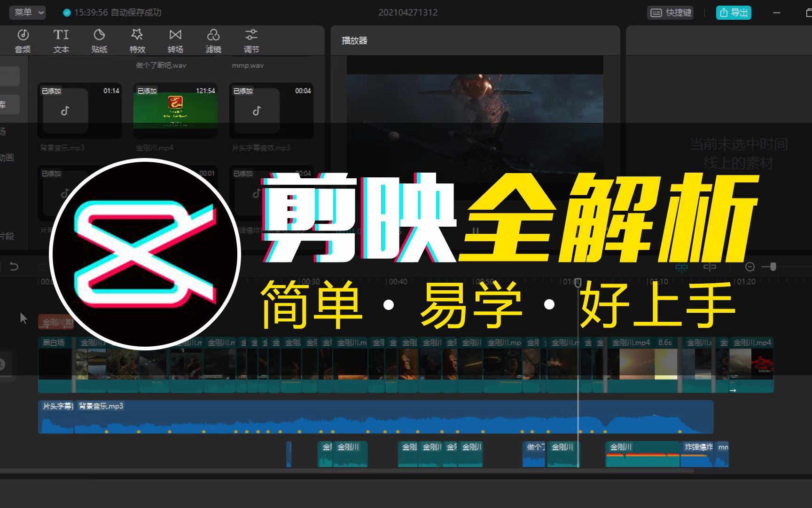Click the 01:10 mark on timeline ruler
This screenshot has width=812, height=508.
click(658, 282)
